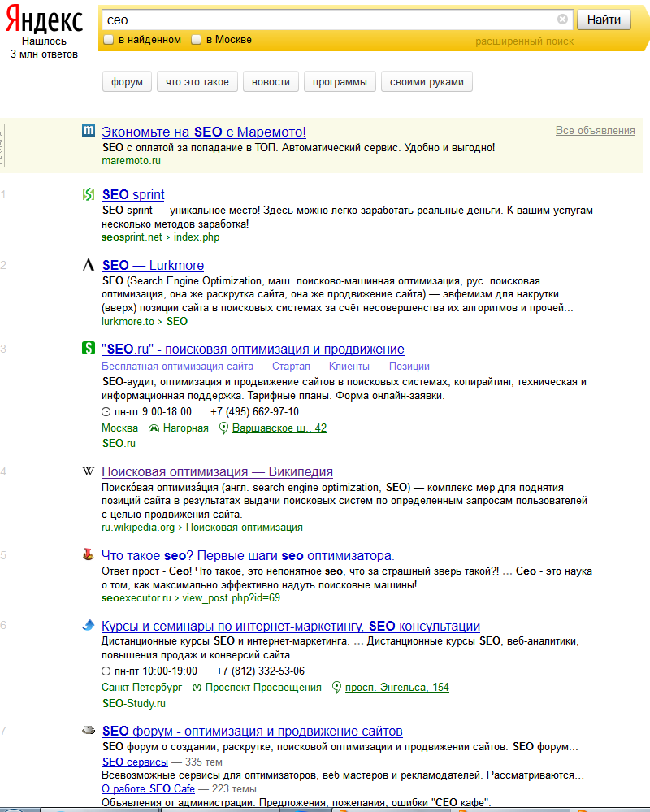Click the "Проспект Просвещения" metro station text
The image size is (650, 812).
click(x=263, y=688)
